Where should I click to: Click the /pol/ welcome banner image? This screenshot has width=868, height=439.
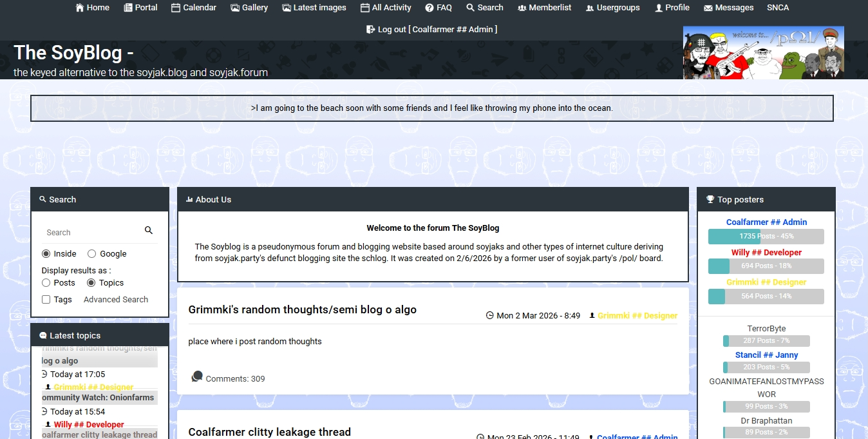[763, 52]
